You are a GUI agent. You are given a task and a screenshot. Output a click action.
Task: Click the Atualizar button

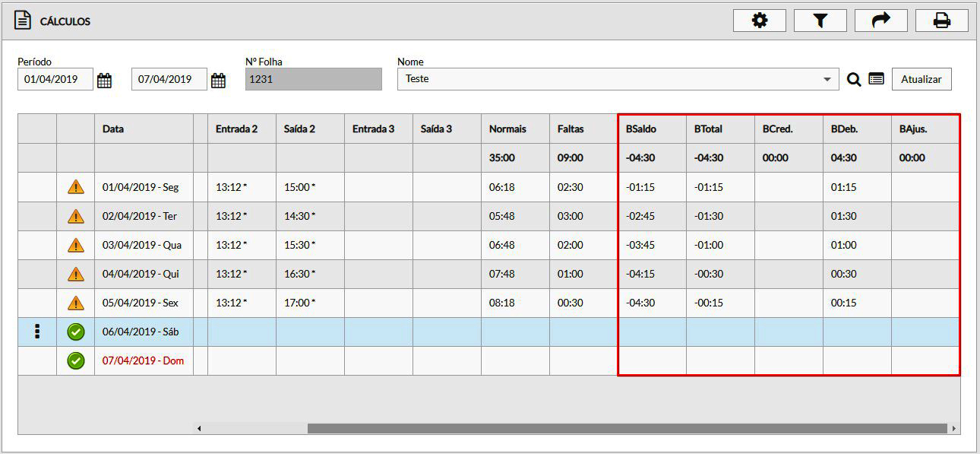pyautogui.click(x=921, y=79)
